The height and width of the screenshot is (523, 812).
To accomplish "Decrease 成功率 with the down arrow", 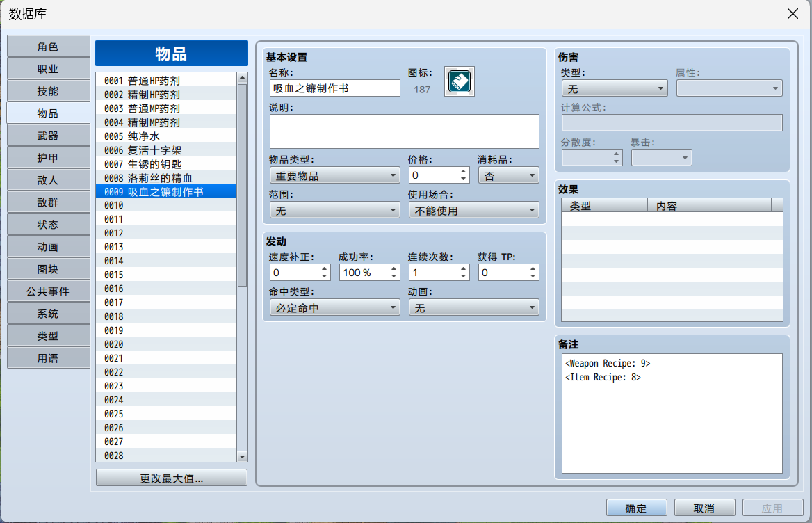I will click(x=394, y=276).
